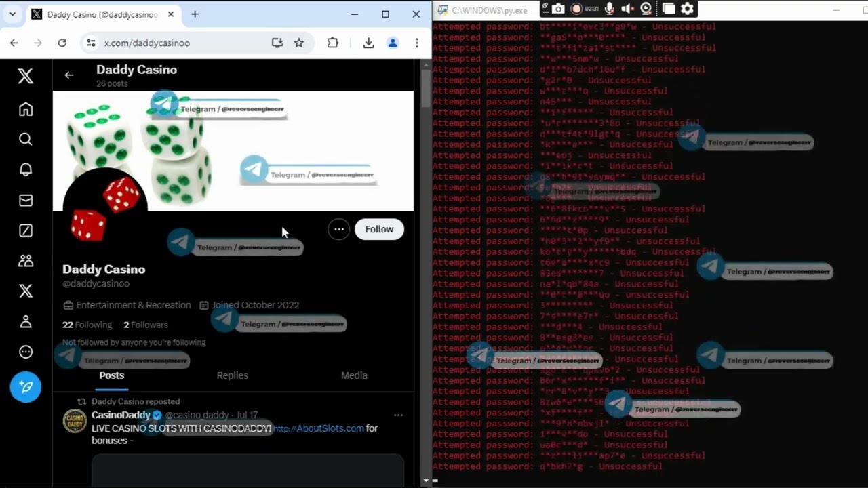The height and width of the screenshot is (488, 868).
Task: Open the @casino_daddy handle
Action: coord(197,415)
